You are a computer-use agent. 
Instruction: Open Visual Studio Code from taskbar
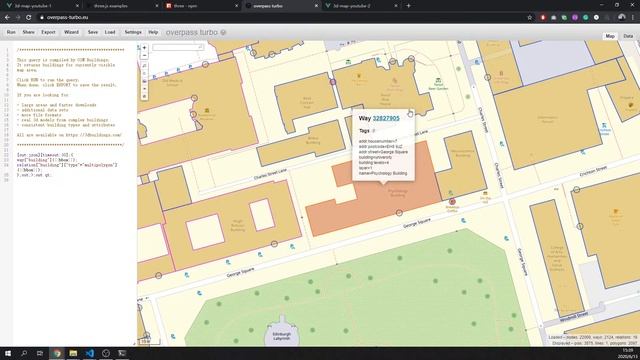90,353
